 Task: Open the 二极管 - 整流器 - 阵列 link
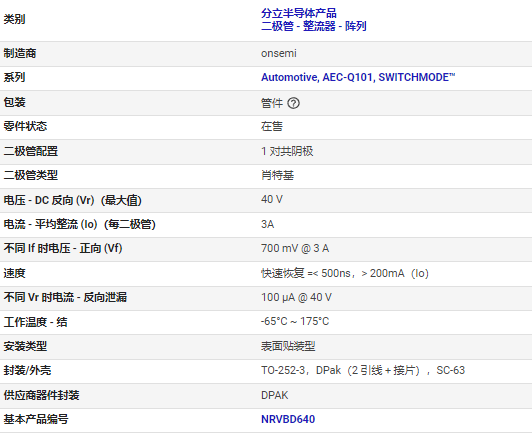314,26
